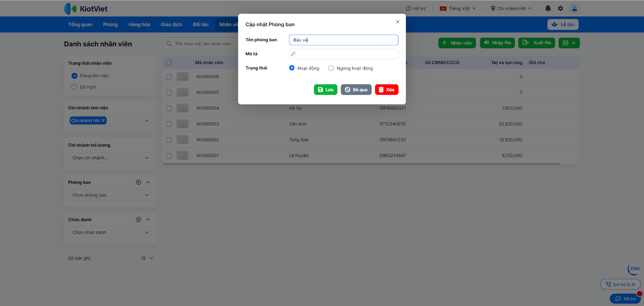Open employee code NV000001
The height and width of the screenshot is (306, 644).
coord(207,155)
